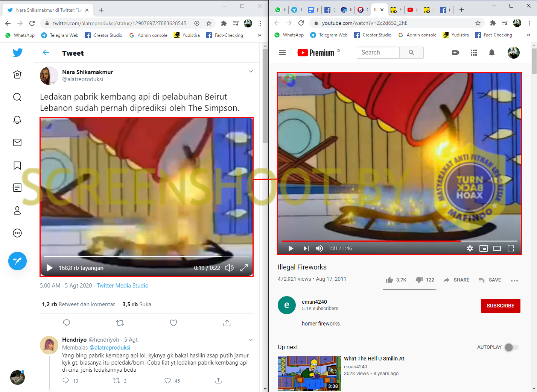Share Nara Shikamakmur's tweet
Screen dimensions: 537x392
click(227, 323)
